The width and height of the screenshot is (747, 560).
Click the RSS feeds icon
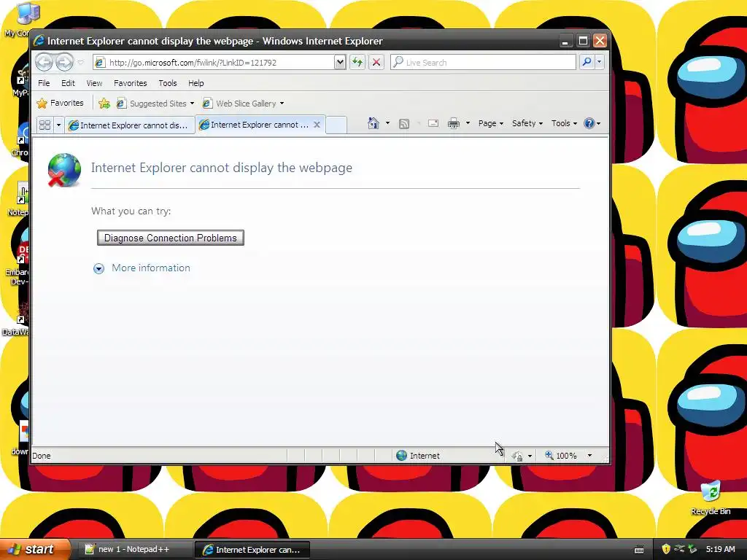[x=404, y=124]
